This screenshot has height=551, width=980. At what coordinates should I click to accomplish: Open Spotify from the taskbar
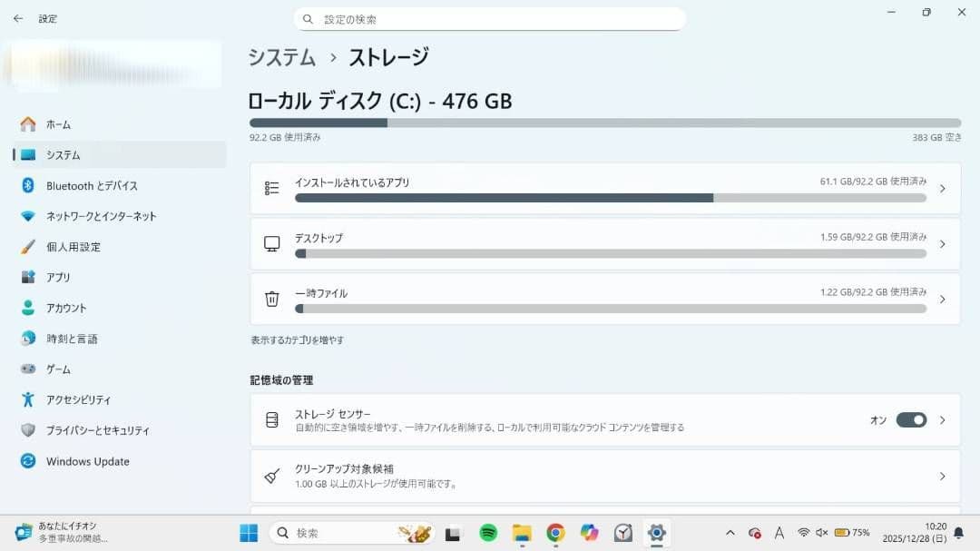tap(488, 534)
